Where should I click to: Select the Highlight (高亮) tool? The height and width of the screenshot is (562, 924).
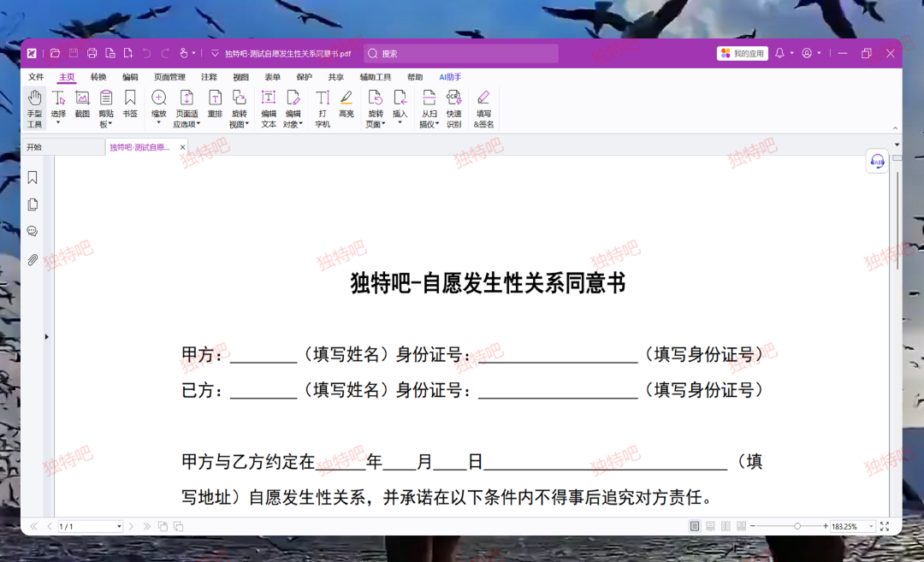tap(346, 104)
